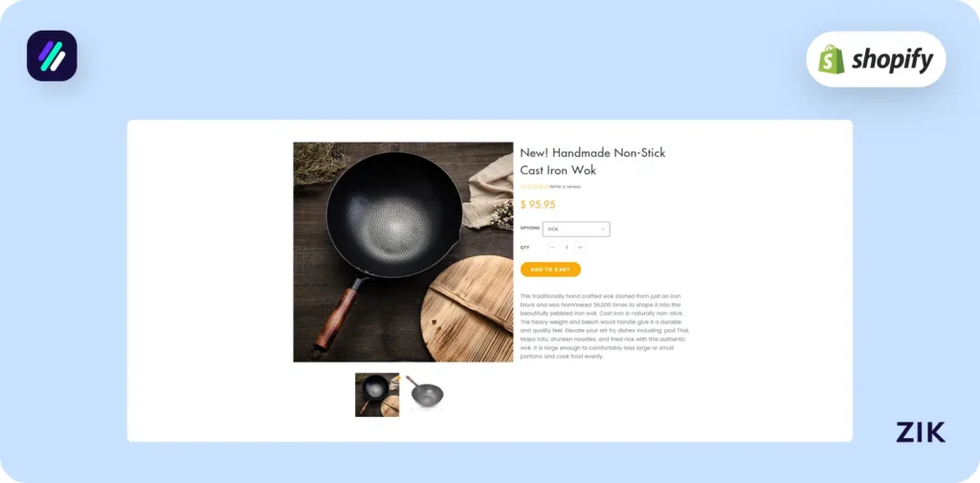Screen dimensions: 980x483
Task: Open the Write a review link
Action: (566, 187)
